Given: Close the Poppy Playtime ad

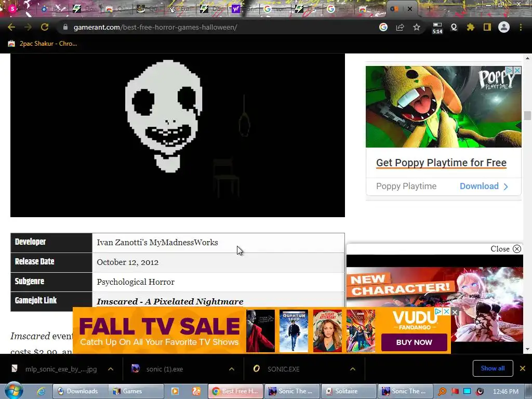Looking at the screenshot, I should pos(517,70).
